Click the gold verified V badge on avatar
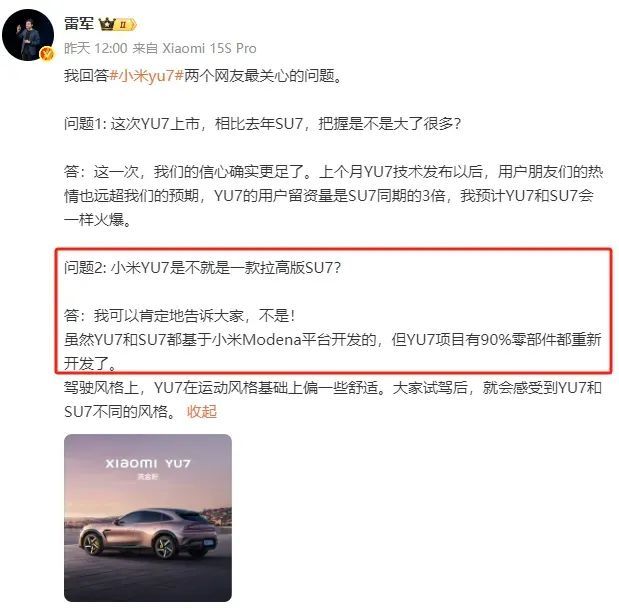This screenshot has width=619, height=610. tap(47, 54)
